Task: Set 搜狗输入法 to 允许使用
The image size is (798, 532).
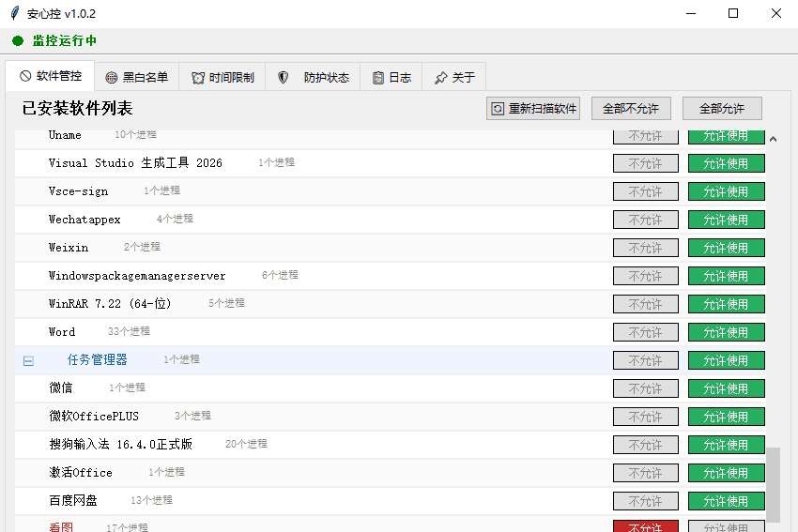Action: [726, 445]
